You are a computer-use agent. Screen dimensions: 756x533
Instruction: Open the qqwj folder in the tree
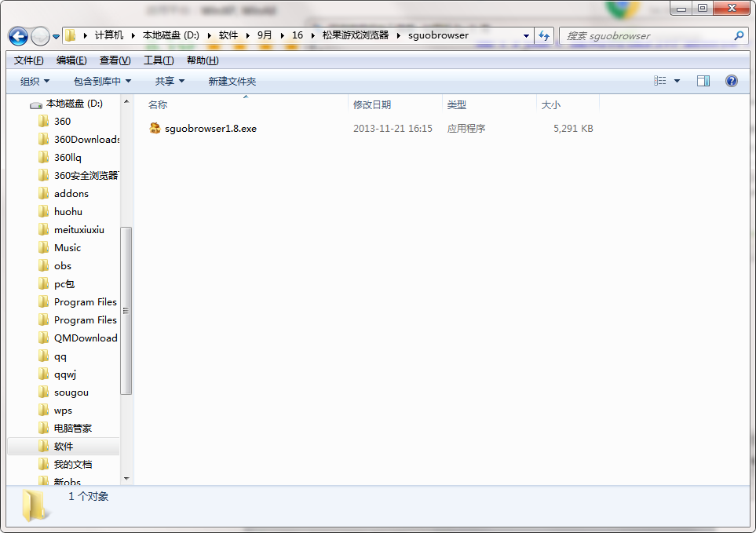(x=65, y=374)
